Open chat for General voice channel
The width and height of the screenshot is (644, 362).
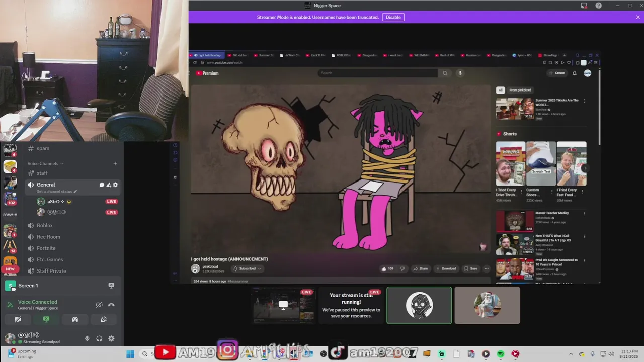point(102,185)
